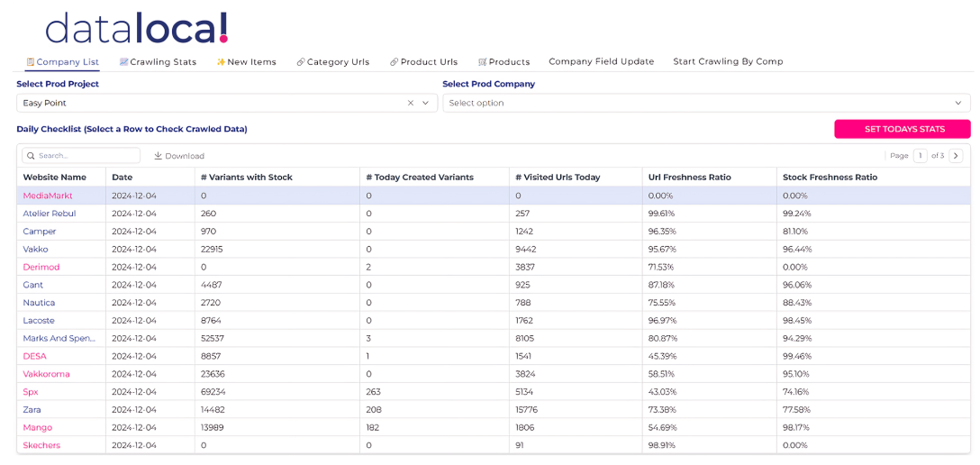Go to the Category Urls tab
Viewport: 980px width, 465px height.
point(332,62)
